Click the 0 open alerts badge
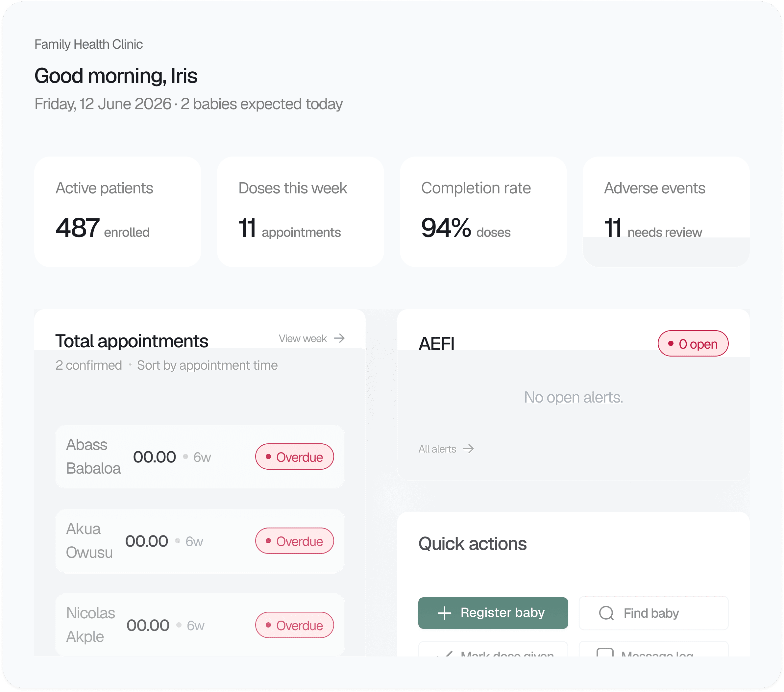The width and height of the screenshot is (784, 692). click(693, 344)
